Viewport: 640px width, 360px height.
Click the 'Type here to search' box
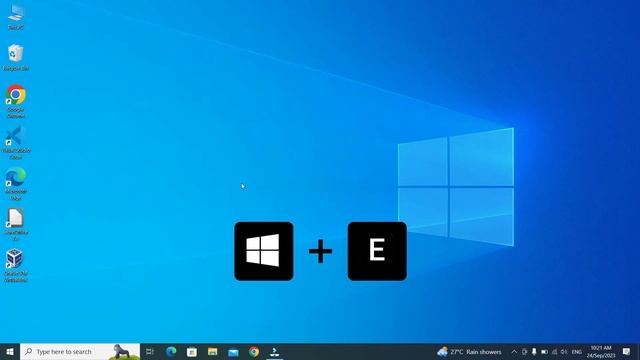80,351
